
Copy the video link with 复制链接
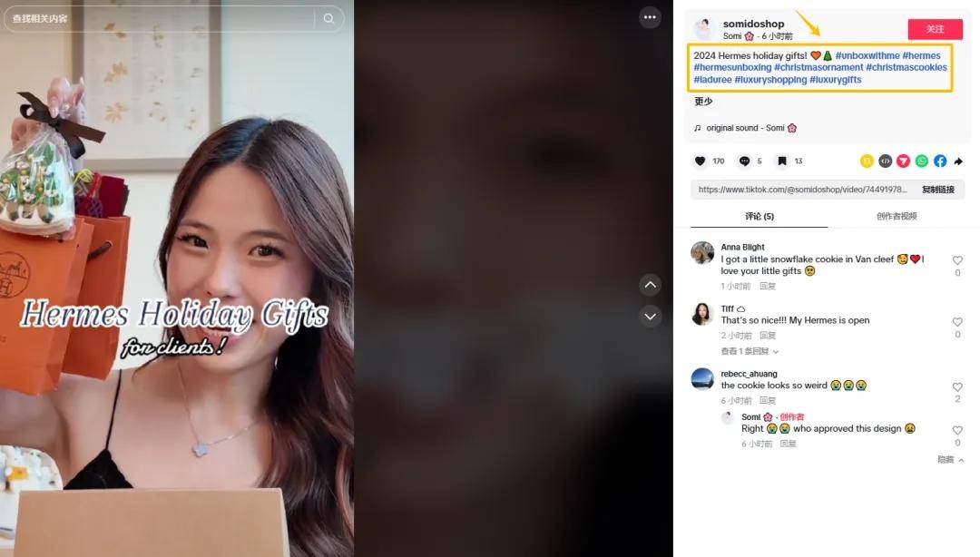tap(938, 190)
